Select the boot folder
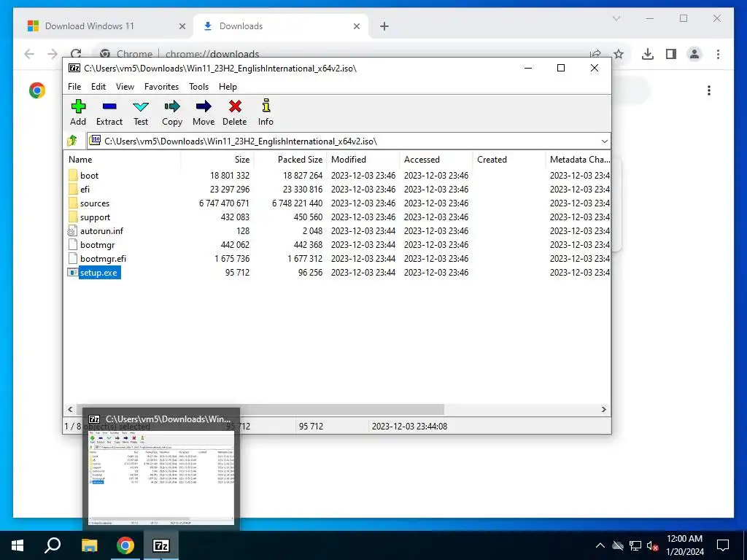This screenshot has height=560, width=747. pyautogui.click(x=89, y=176)
